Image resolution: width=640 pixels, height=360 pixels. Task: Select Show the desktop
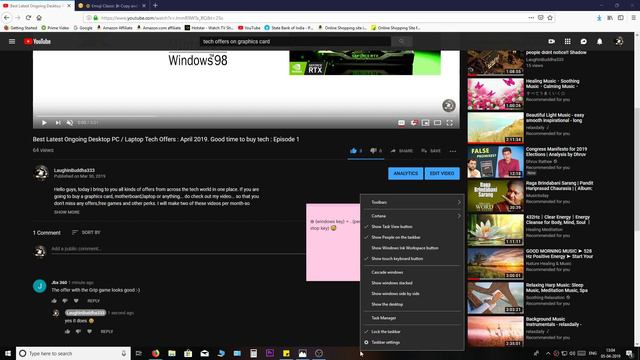412,304
